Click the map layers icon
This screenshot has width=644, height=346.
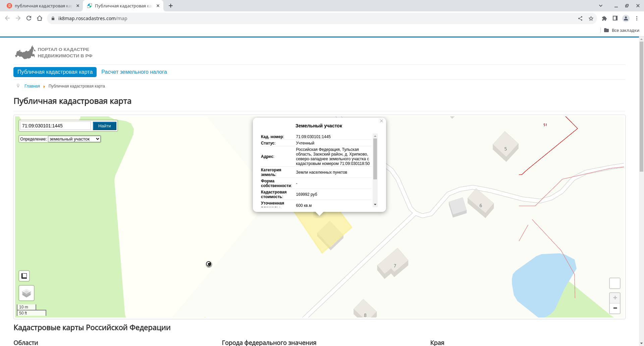click(x=26, y=293)
